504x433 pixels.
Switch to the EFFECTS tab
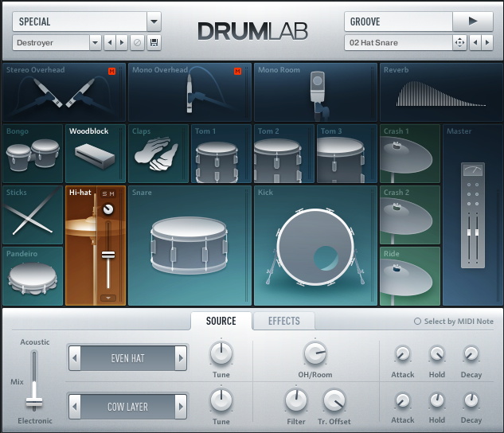point(284,321)
